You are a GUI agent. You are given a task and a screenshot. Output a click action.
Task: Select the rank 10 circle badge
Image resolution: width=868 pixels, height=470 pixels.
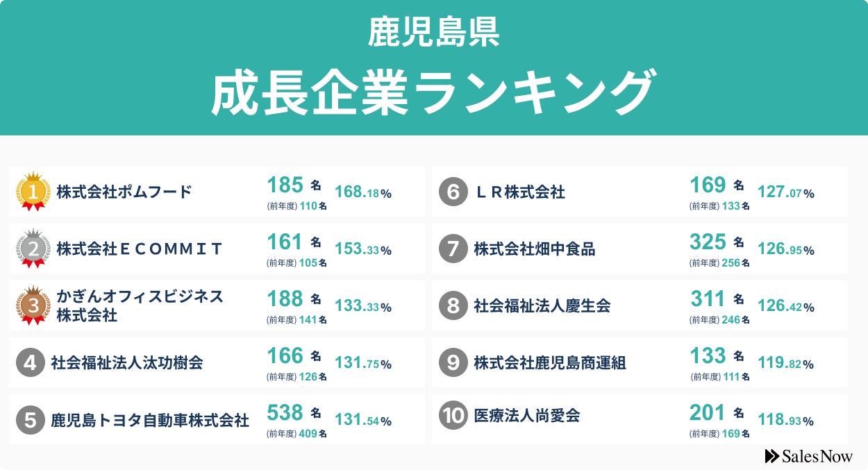coord(453,416)
